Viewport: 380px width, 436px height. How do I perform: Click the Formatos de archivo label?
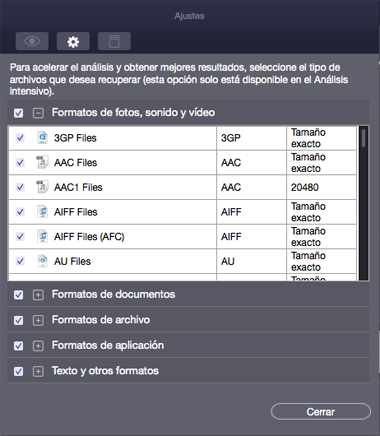tap(101, 320)
